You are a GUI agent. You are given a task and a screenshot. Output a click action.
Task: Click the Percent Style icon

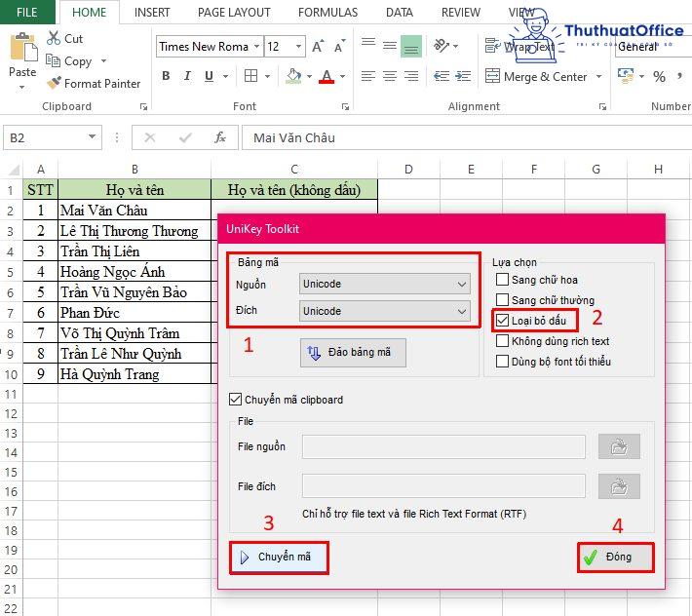coord(659,76)
